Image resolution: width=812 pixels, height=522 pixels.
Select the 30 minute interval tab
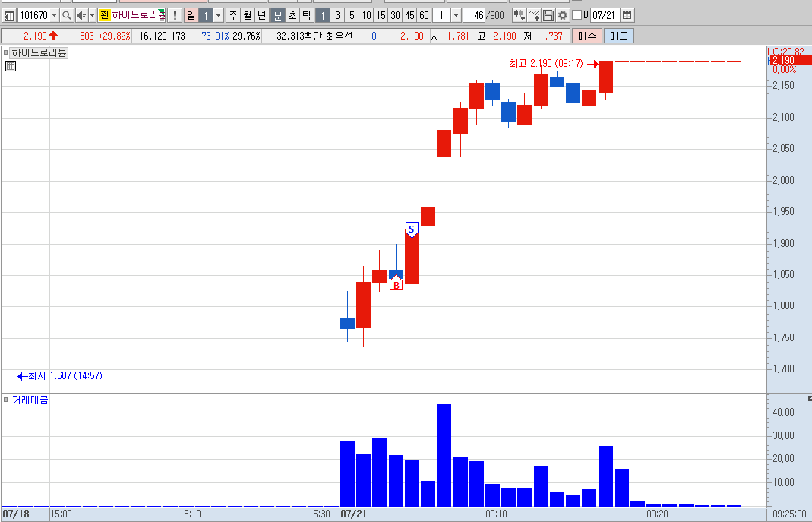tap(395, 15)
